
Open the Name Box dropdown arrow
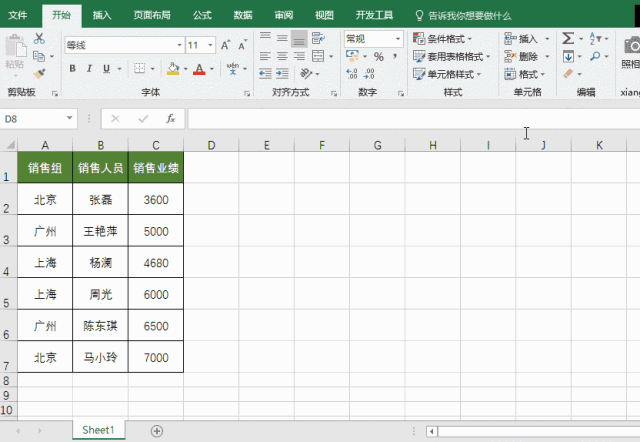coord(69,118)
